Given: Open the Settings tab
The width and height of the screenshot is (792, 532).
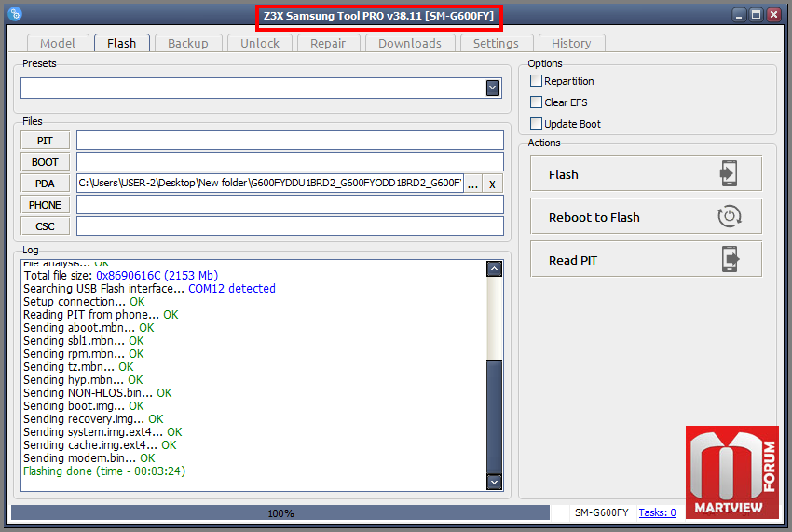Looking at the screenshot, I should pyautogui.click(x=496, y=44).
